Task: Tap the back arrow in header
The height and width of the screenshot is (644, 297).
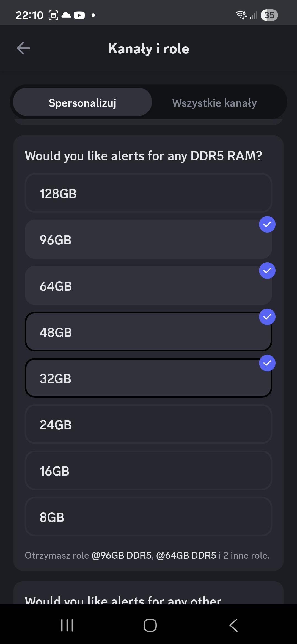Action: pos(23,48)
